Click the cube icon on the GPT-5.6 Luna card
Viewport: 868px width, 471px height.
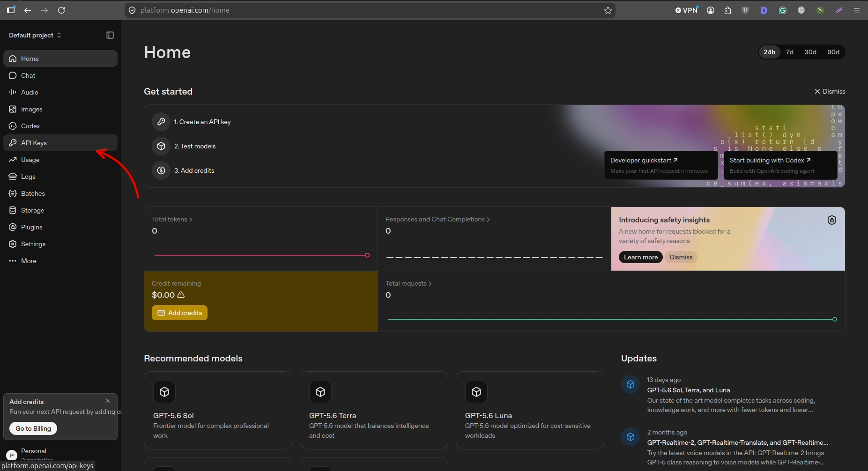(x=476, y=392)
